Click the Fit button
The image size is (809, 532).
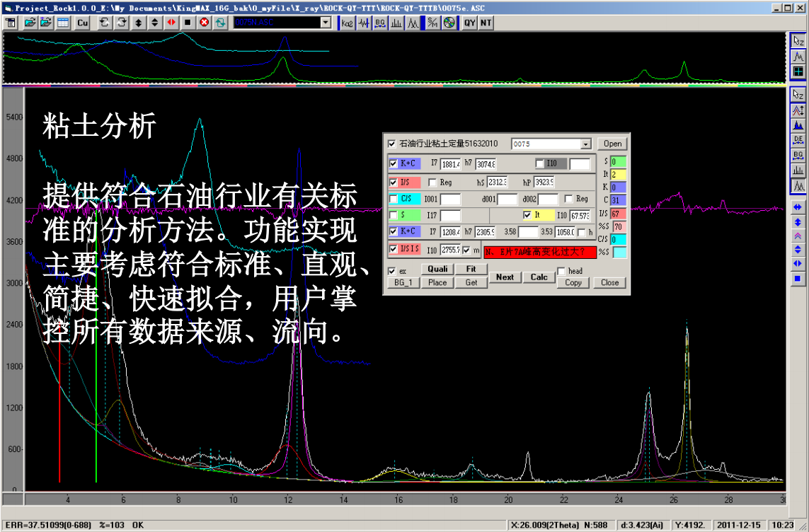point(471,269)
